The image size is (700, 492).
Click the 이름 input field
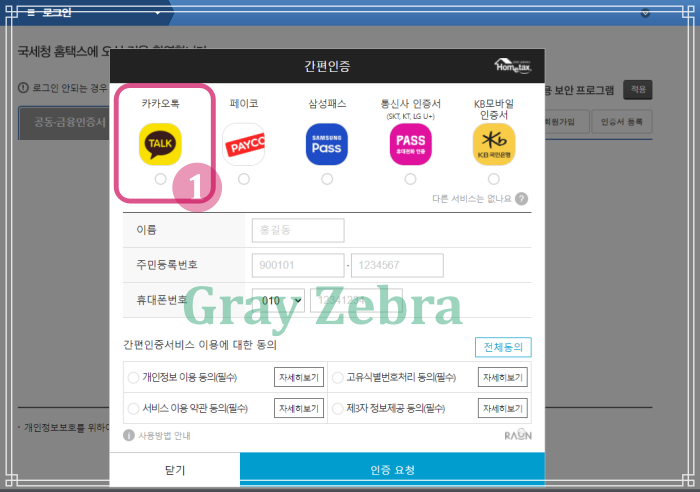coord(298,230)
